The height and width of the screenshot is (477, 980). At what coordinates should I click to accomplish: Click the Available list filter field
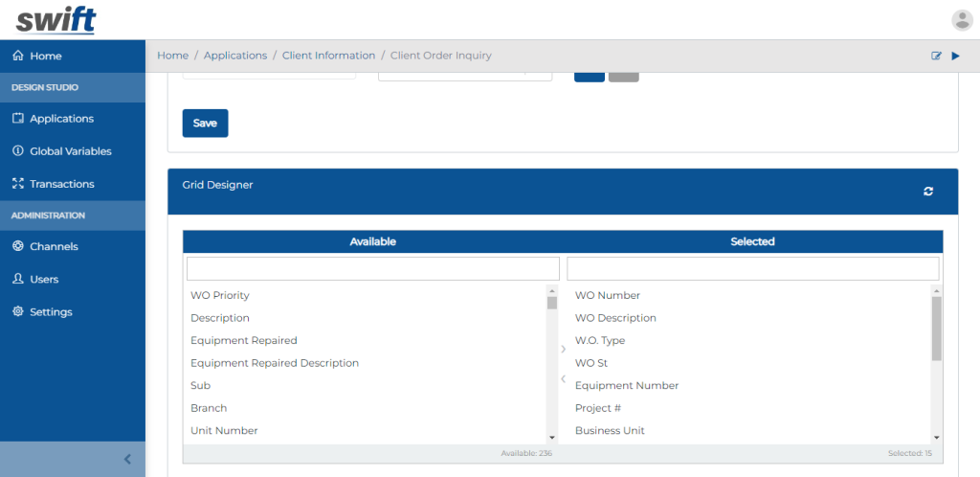point(372,268)
